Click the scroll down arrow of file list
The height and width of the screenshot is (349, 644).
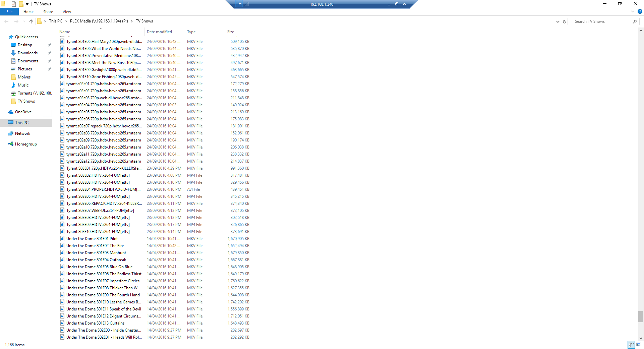641,338
